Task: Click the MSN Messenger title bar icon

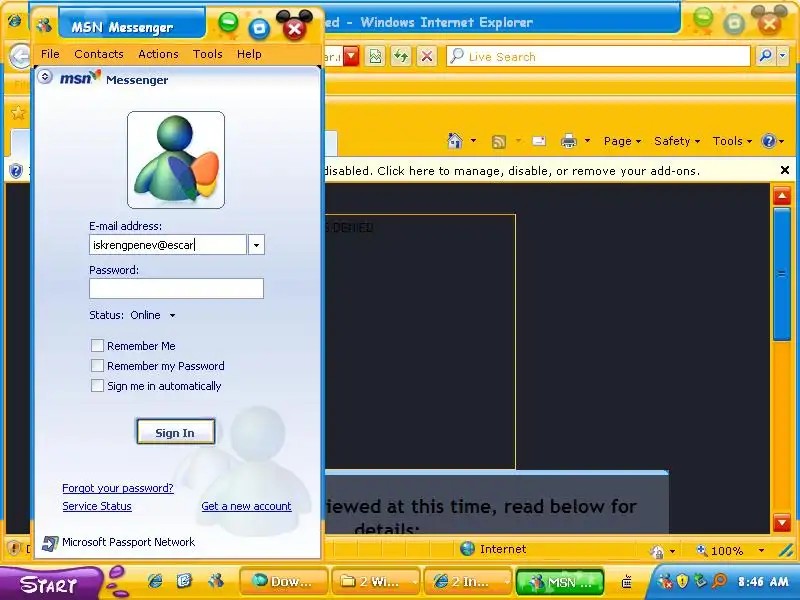Action: click(44, 24)
